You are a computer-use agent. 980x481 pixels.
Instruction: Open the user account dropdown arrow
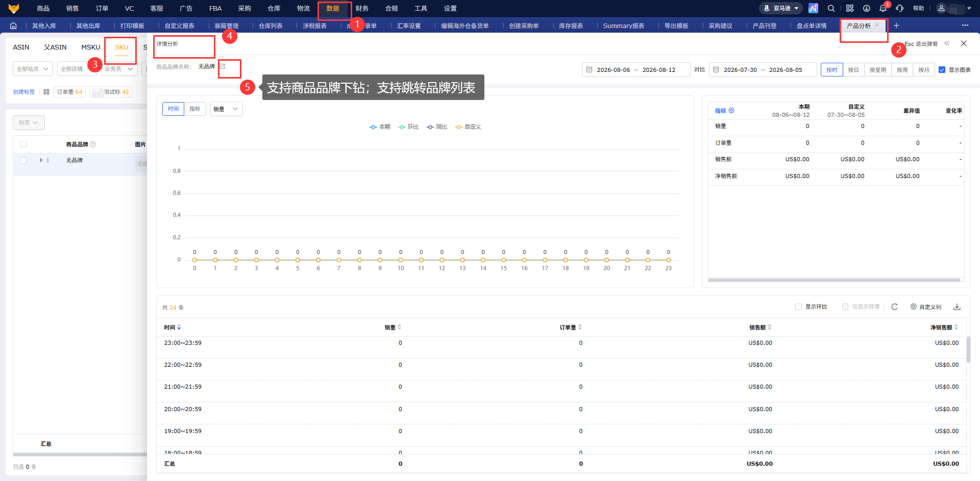pyautogui.click(x=969, y=8)
